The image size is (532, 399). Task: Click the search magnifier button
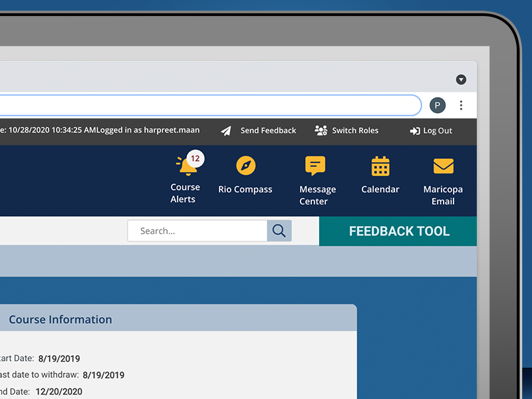(279, 231)
